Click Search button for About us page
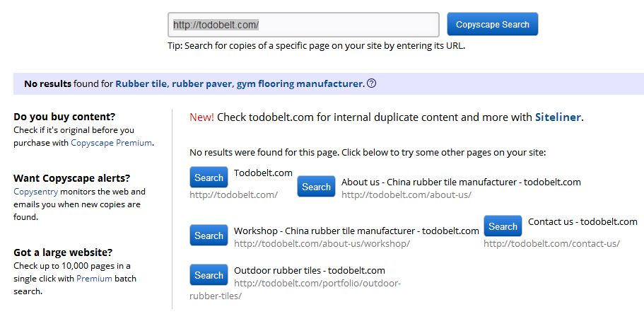 click(x=316, y=187)
